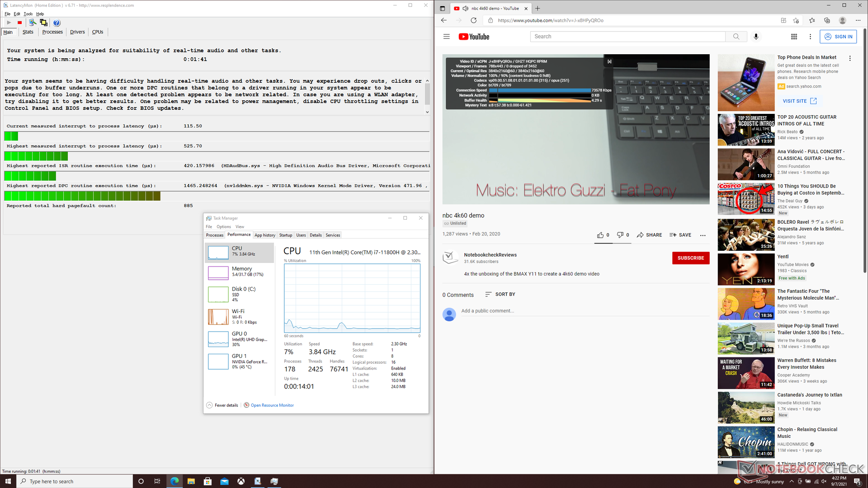Subscribe to NotebookcheckReviews
868x488 pixels.
(691, 258)
